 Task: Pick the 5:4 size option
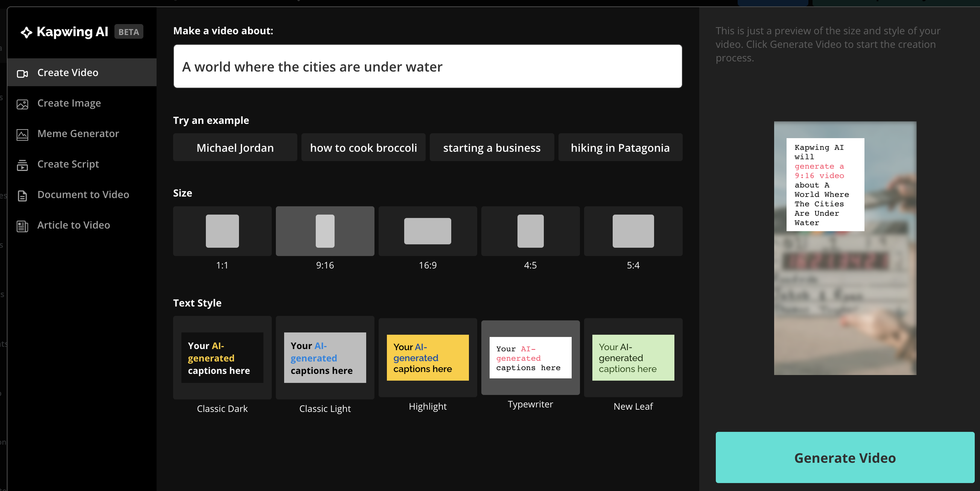[633, 231]
